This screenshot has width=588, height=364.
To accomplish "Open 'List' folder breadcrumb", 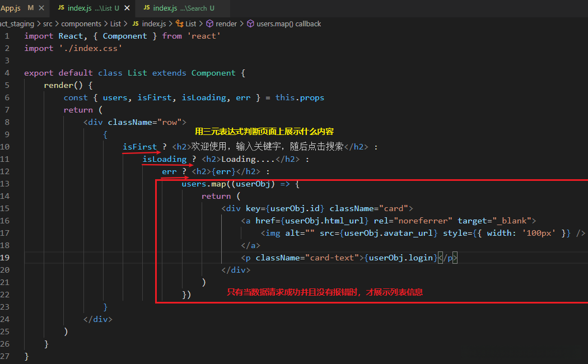I will 115,24.
